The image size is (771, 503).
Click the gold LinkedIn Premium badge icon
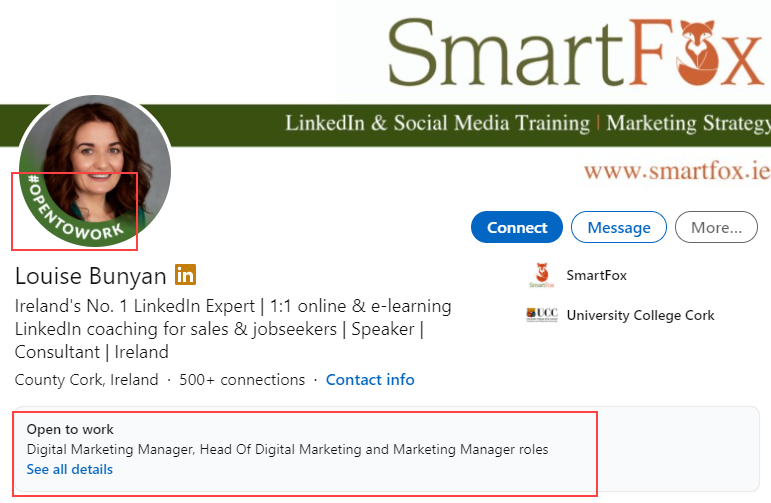click(x=185, y=275)
